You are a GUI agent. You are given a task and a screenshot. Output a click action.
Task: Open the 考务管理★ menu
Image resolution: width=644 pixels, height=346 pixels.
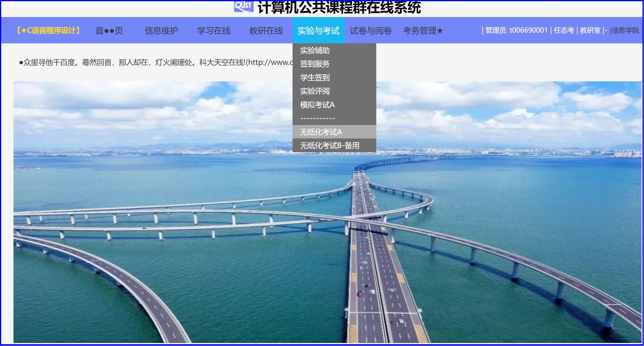[423, 31]
